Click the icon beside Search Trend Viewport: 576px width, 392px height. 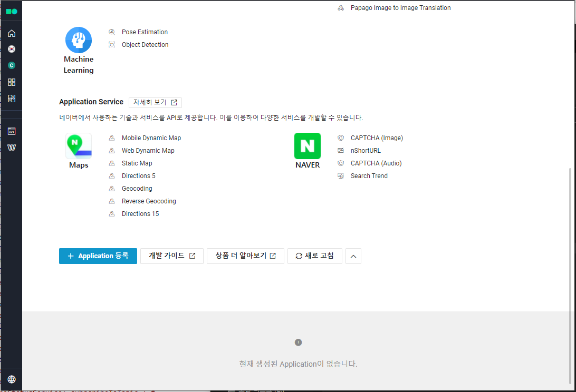point(341,176)
